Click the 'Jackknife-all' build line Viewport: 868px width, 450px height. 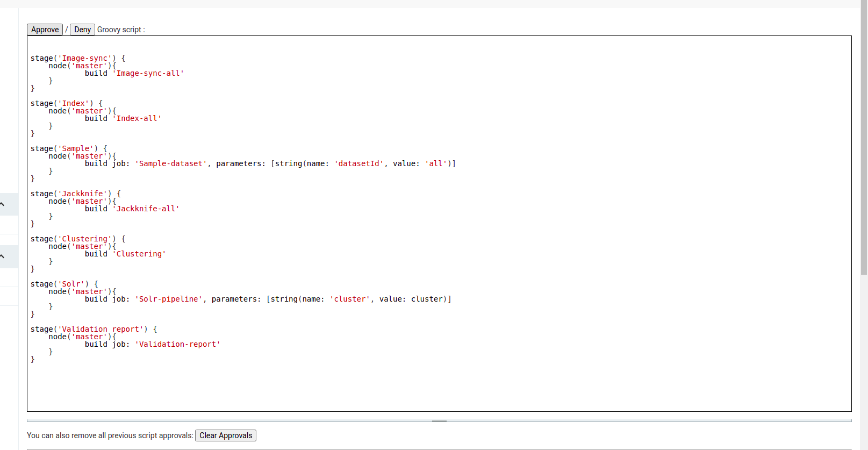tap(132, 209)
